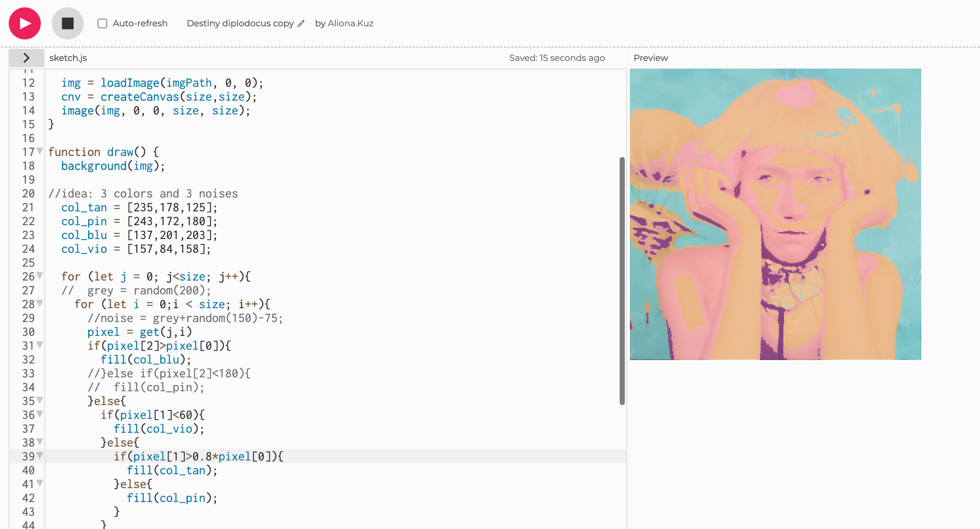The image size is (980, 529).
Task: Collapse the if block on line 31
Action: (40, 345)
